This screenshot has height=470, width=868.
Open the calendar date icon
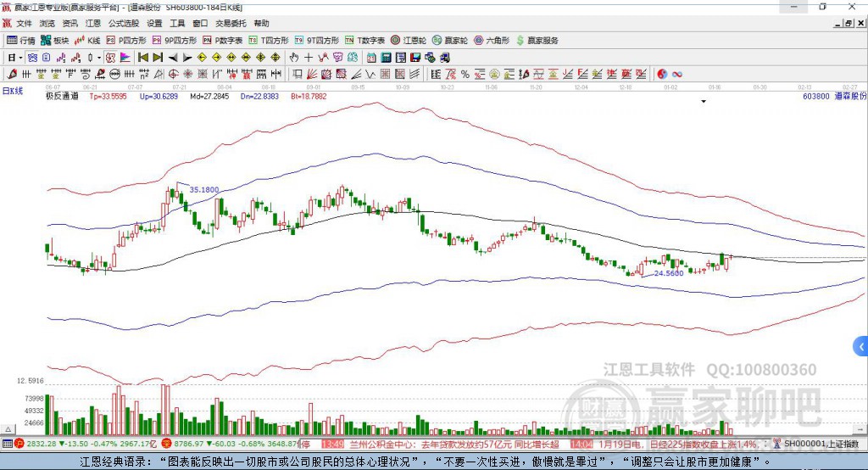(x=371, y=58)
